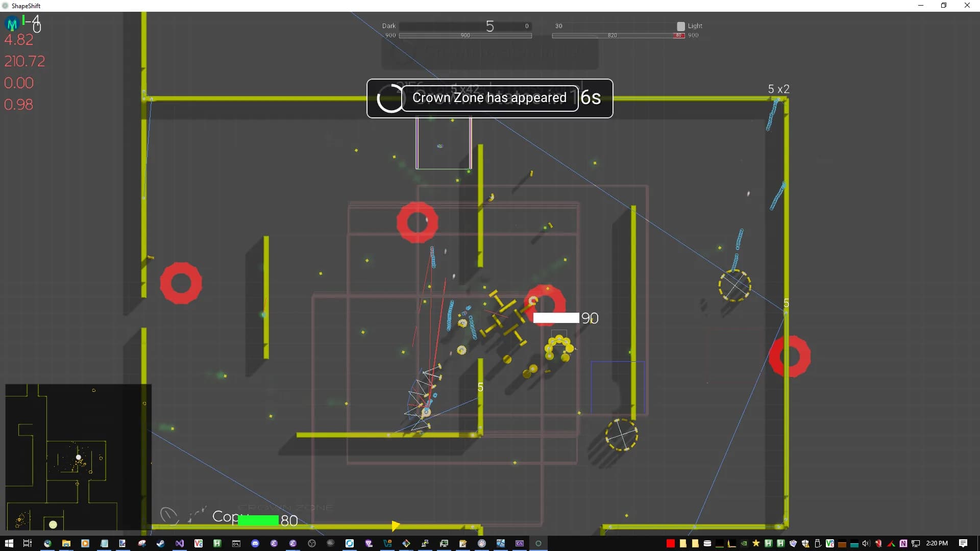Open the volume speaker tray icon
Screen dimensions: 980x551
click(x=866, y=543)
